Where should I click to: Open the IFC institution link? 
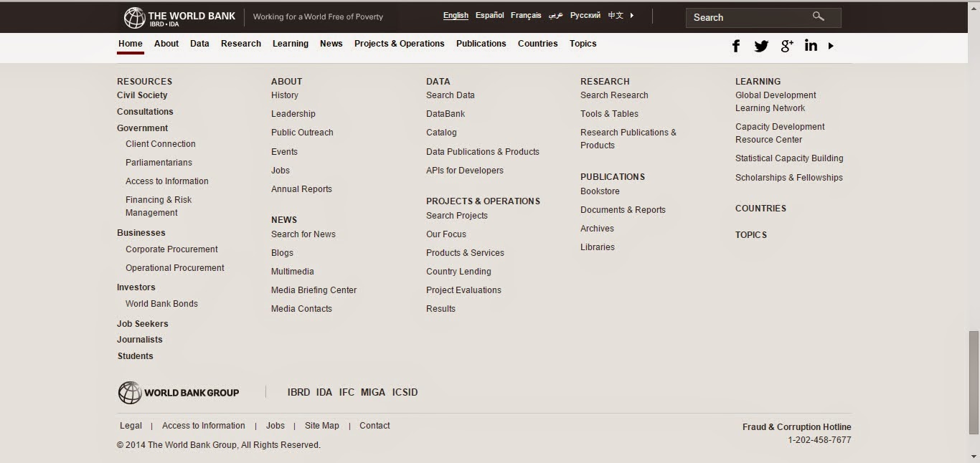tap(347, 393)
